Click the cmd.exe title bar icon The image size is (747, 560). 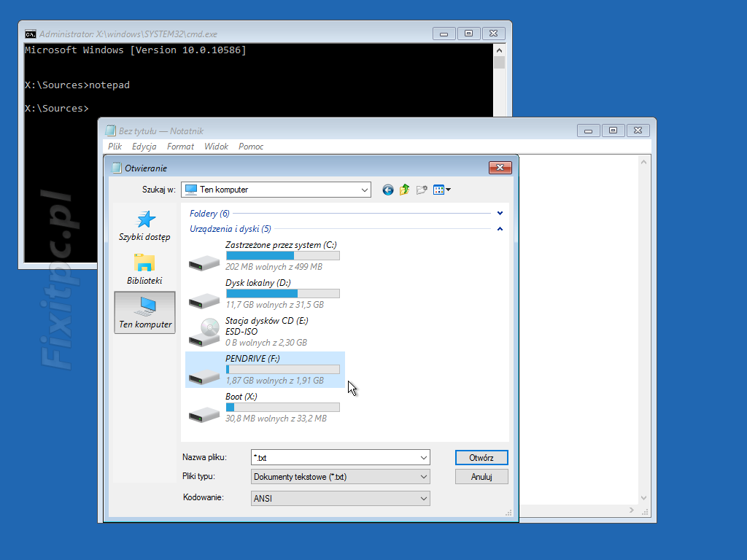[x=31, y=34]
